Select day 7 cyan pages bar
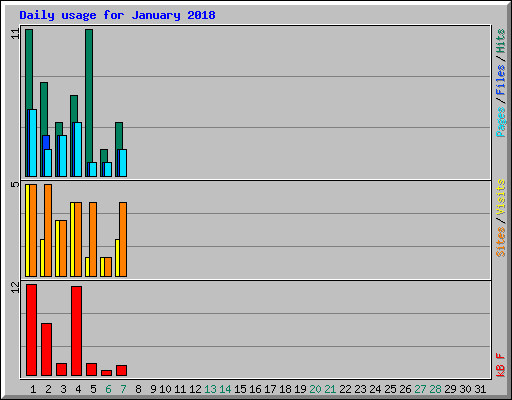Screen dimensions: 512x400 pyautogui.click(x=123, y=163)
